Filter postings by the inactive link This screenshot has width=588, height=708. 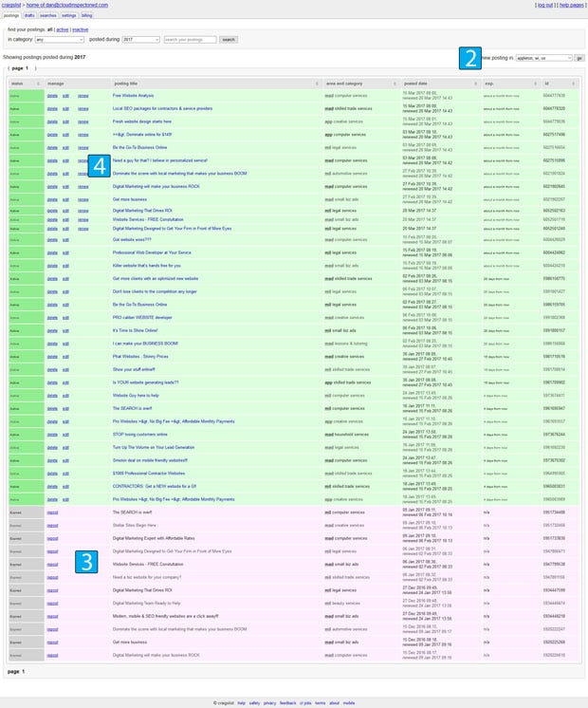pos(81,29)
